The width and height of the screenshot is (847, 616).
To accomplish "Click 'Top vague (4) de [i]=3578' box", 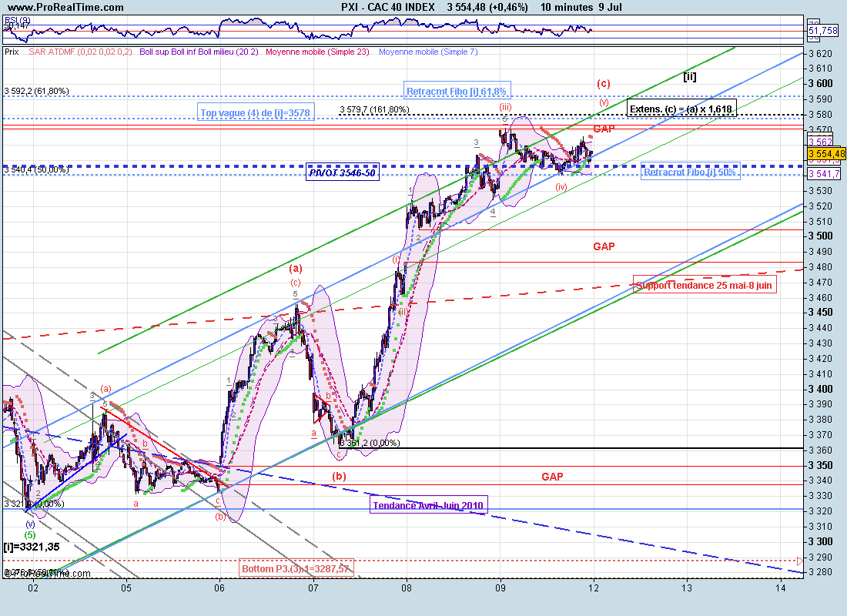I will [256, 113].
